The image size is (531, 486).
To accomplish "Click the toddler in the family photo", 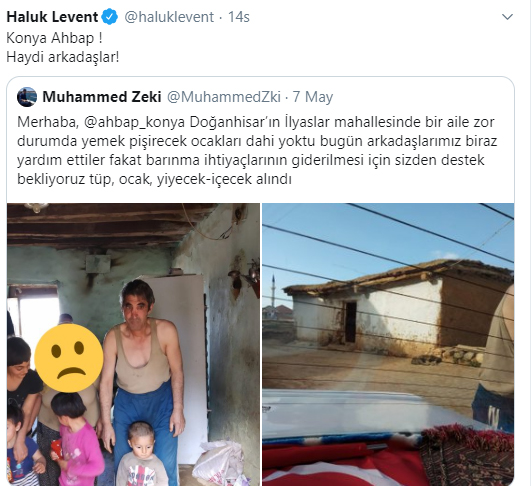I will [141, 454].
